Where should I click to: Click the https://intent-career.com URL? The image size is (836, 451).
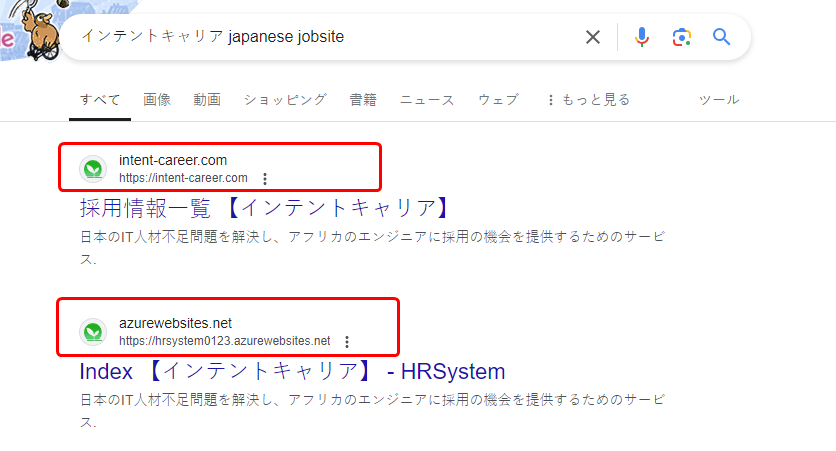click(x=183, y=178)
